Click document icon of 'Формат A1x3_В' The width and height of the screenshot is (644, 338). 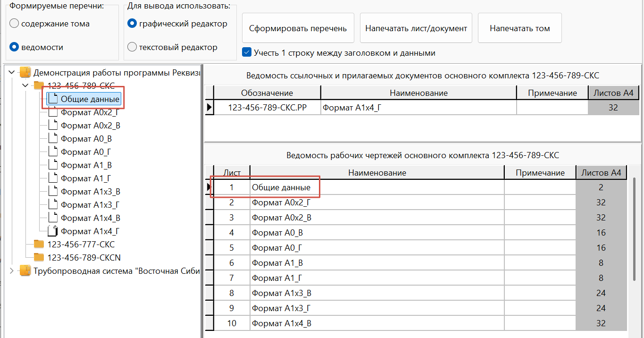[x=53, y=192]
